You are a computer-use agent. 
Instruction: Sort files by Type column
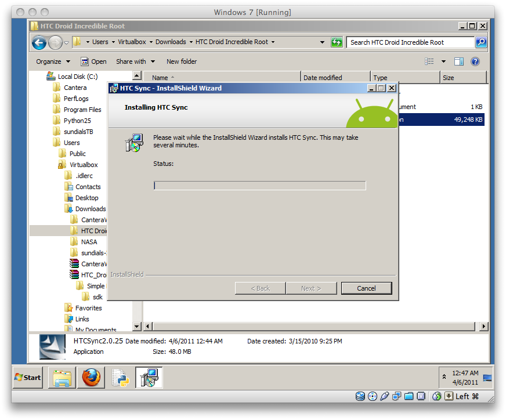pyautogui.click(x=405, y=78)
